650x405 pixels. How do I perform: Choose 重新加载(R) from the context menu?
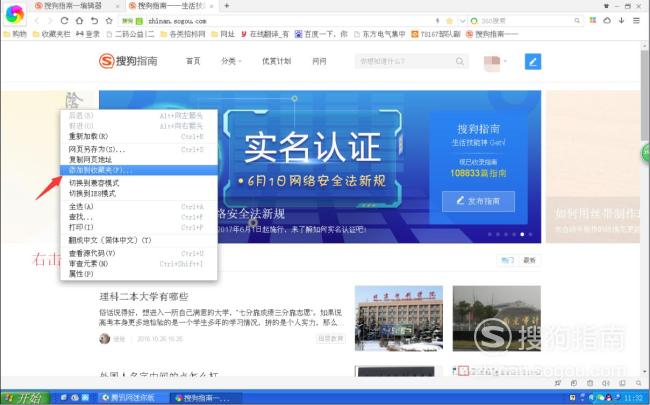[138, 136]
